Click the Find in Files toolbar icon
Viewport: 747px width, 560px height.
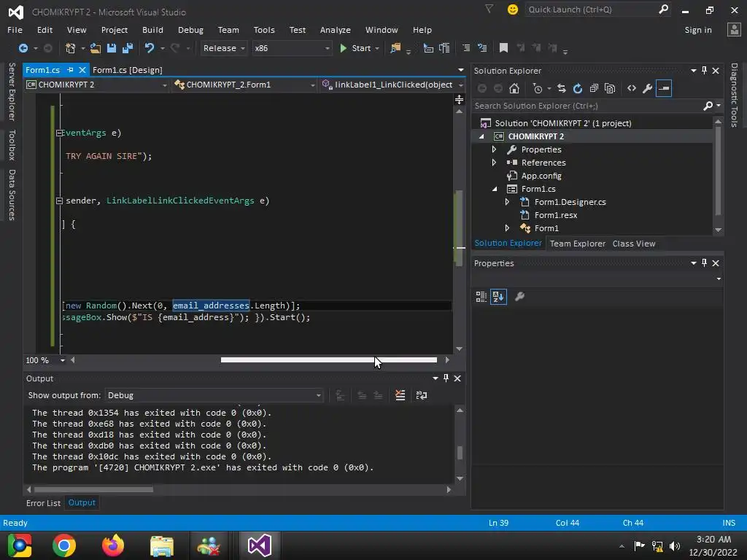pyautogui.click(x=395, y=48)
